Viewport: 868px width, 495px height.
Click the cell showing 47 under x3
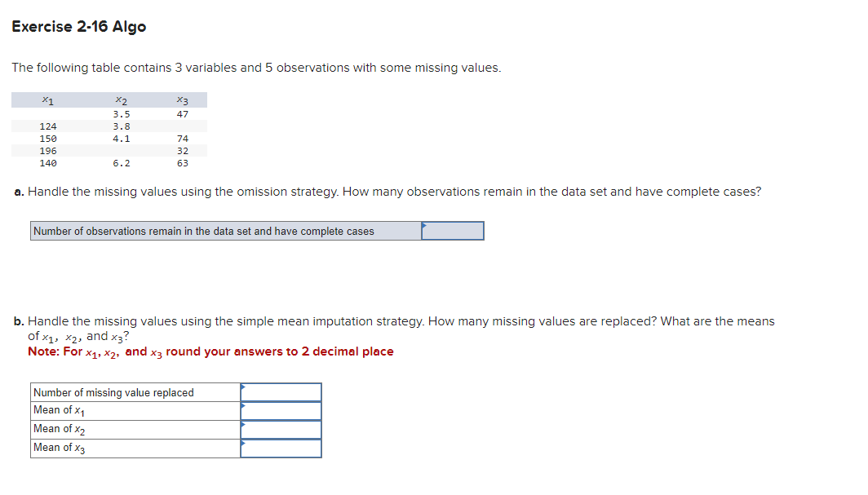(x=181, y=113)
